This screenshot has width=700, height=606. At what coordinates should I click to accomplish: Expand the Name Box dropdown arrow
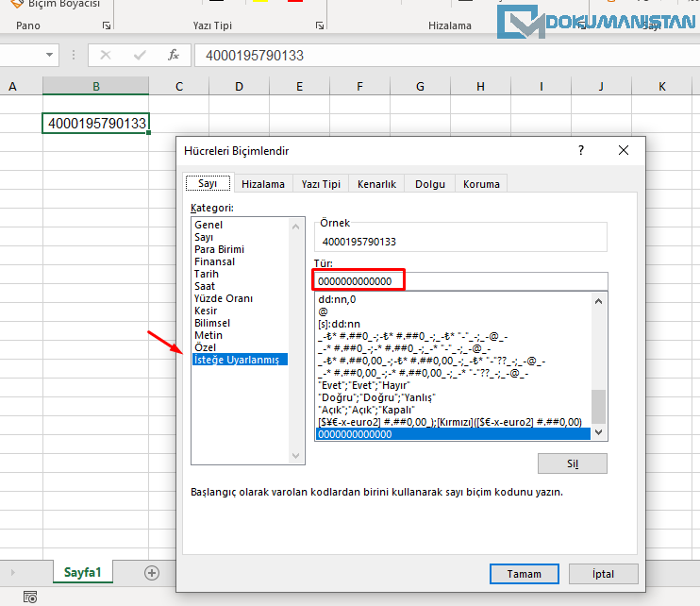49,55
